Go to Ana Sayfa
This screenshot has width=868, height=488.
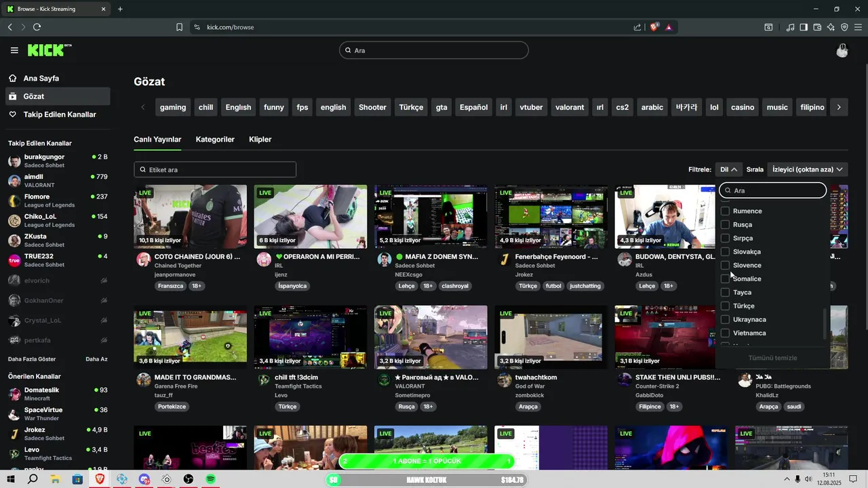tap(57, 79)
